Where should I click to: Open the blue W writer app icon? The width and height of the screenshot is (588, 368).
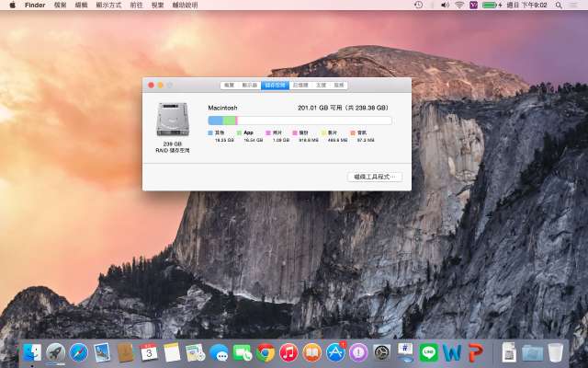pyautogui.click(x=452, y=353)
